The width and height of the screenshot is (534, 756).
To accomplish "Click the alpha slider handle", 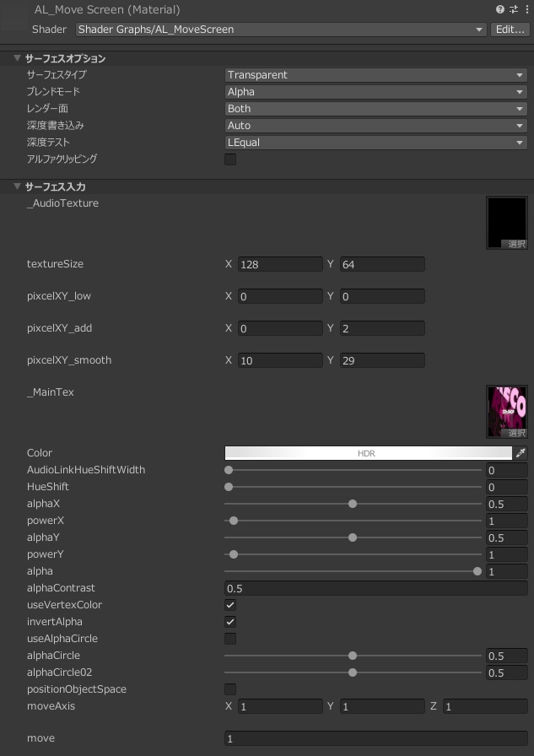I will (477, 571).
